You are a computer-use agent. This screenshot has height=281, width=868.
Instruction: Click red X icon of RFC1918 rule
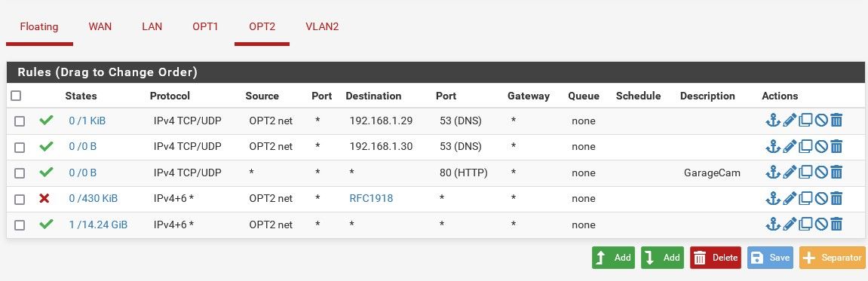(44, 198)
